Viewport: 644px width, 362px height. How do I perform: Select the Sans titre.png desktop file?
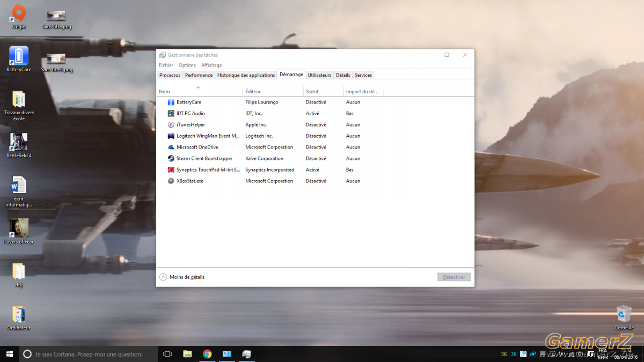tap(56, 19)
